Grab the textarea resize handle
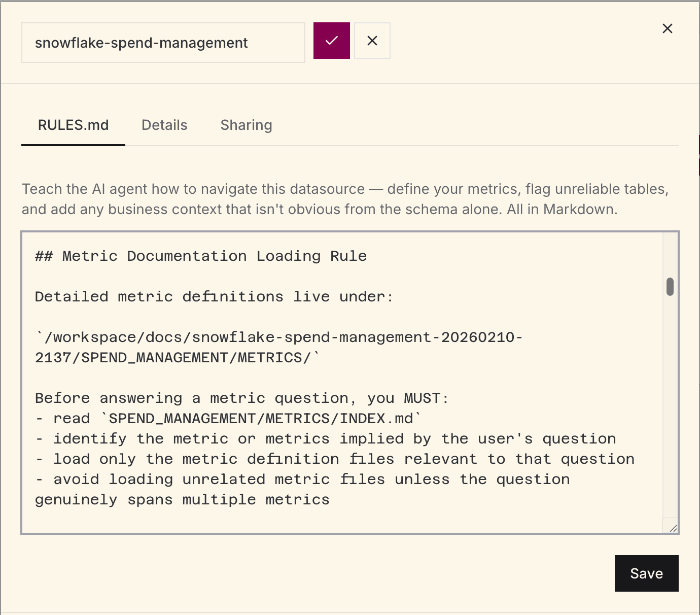The image size is (700, 615). tap(673, 529)
